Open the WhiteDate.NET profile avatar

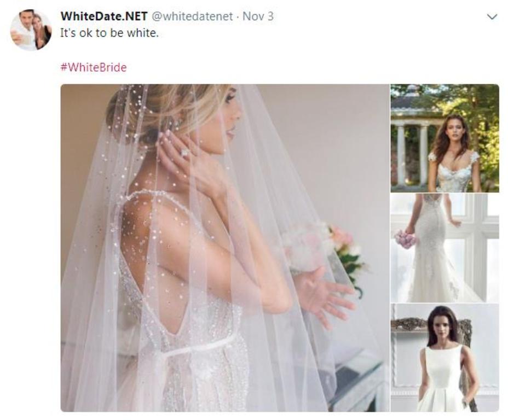(31, 30)
